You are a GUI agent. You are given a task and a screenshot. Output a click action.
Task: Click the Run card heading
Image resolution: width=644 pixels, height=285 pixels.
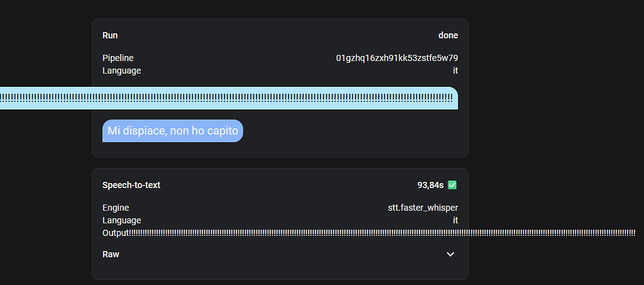coord(110,35)
